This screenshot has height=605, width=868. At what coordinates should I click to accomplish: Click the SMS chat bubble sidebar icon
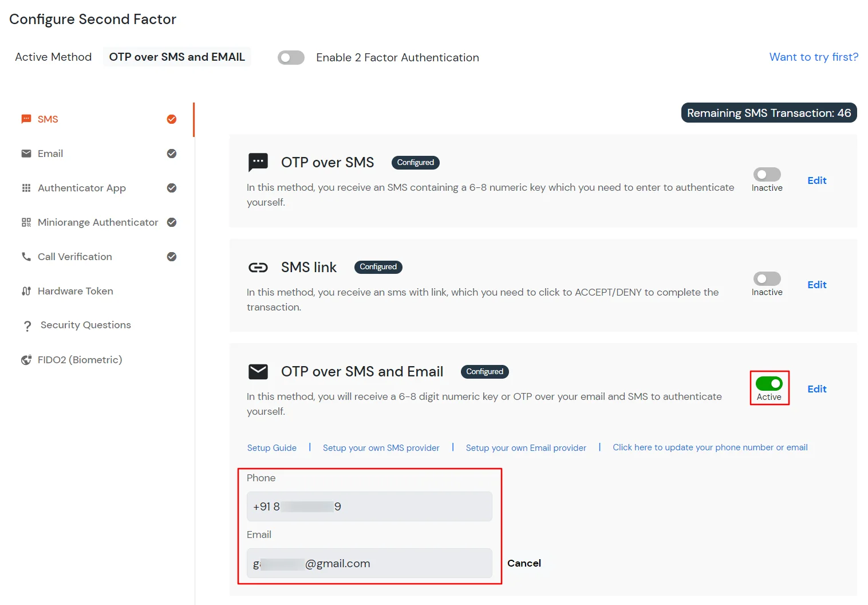point(26,119)
